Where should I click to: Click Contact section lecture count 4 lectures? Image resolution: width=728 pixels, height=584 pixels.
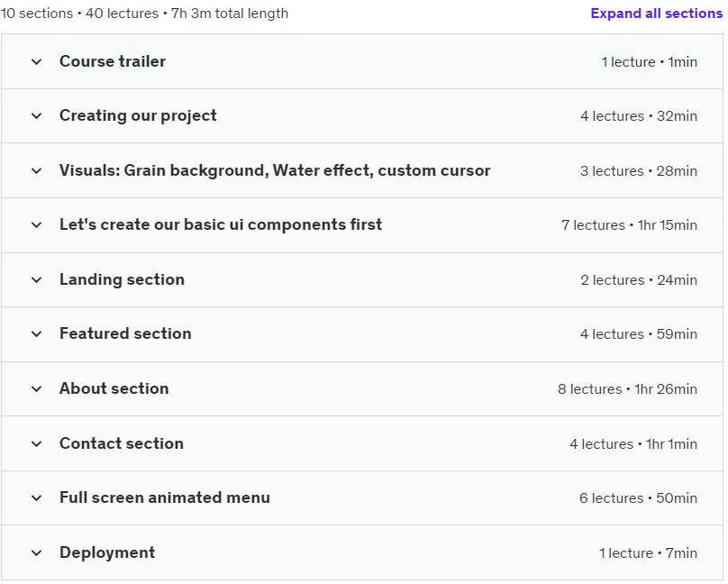[x=601, y=444]
